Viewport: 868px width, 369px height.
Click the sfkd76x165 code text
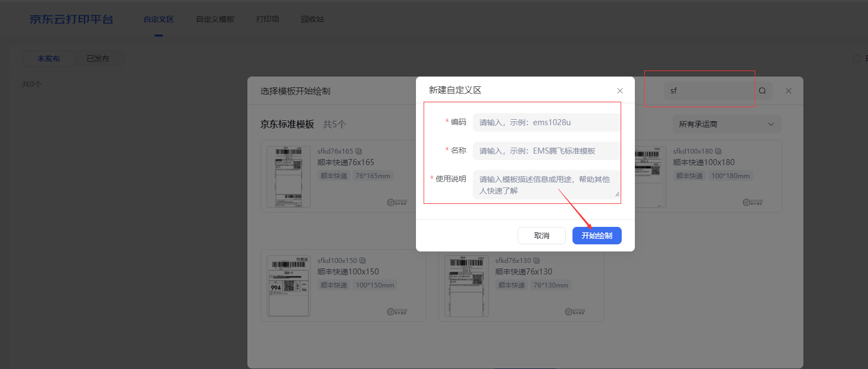tap(335, 151)
